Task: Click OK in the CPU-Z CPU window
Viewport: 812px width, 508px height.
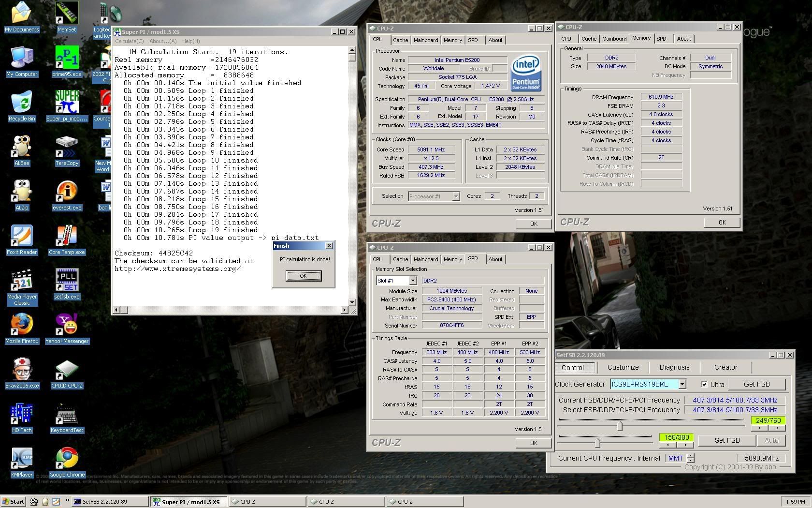Action: (534, 224)
